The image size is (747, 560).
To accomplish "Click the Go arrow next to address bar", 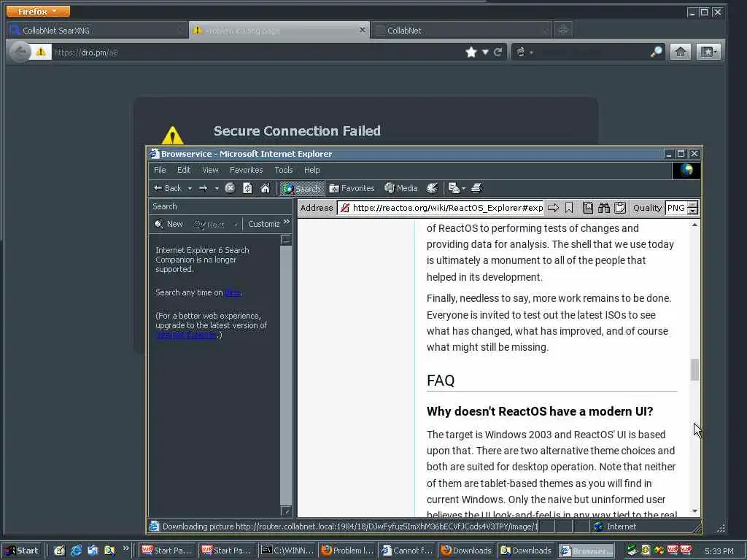I will (553, 208).
